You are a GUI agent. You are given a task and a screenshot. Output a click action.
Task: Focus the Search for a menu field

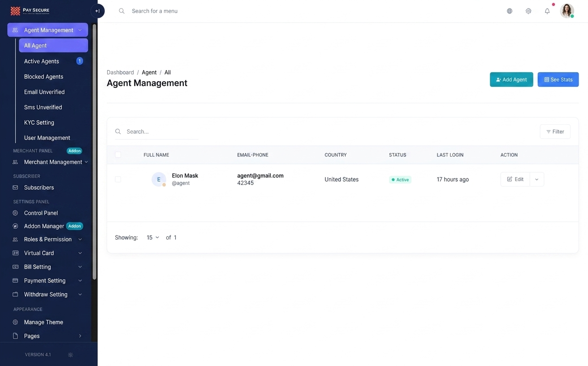pos(155,11)
